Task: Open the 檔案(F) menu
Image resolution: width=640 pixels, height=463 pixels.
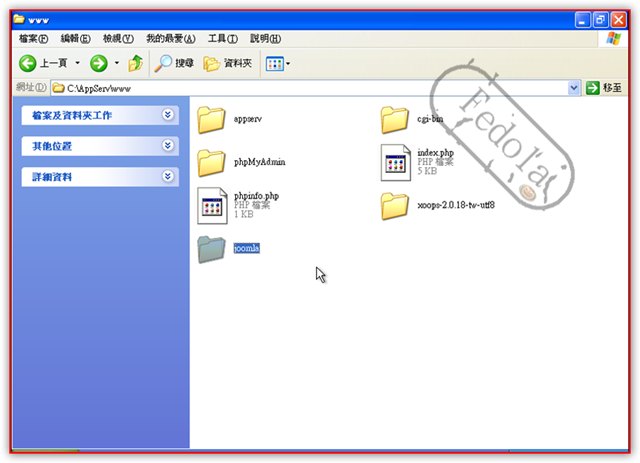Action: 33,38
